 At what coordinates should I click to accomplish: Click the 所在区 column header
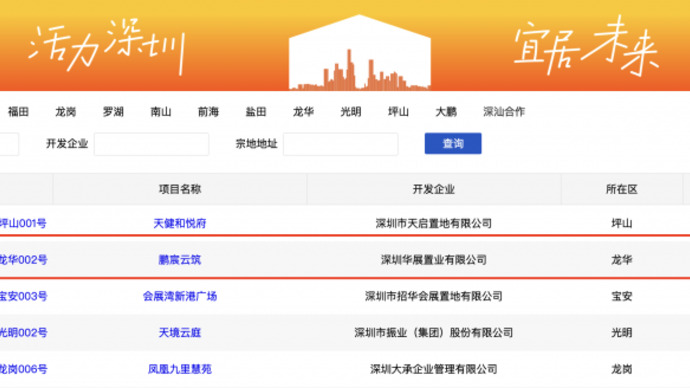622,190
